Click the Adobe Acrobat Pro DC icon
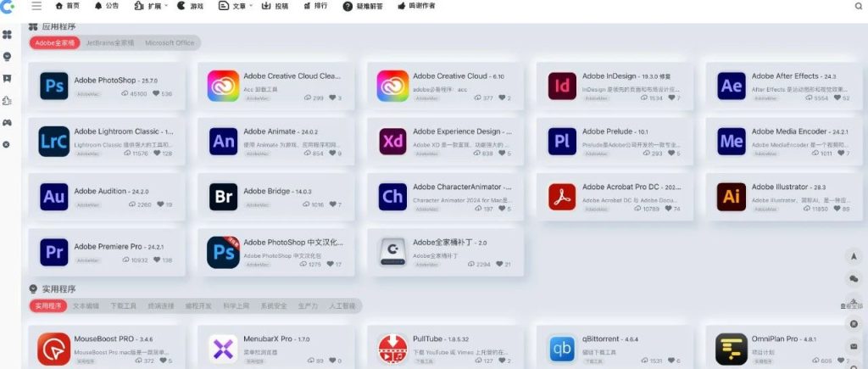868x369 pixels. (x=561, y=197)
